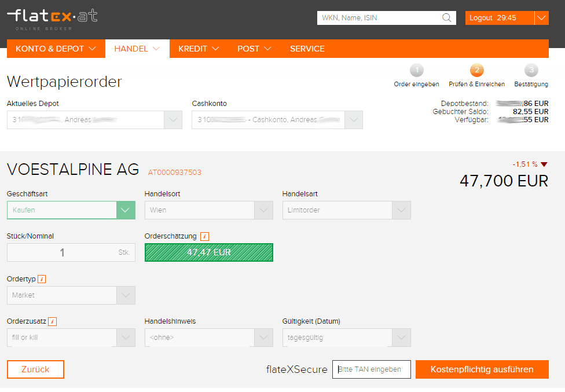Image resolution: width=565 pixels, height=392 pixels.
Task: Click the Logout button
Action: point(500,17)
